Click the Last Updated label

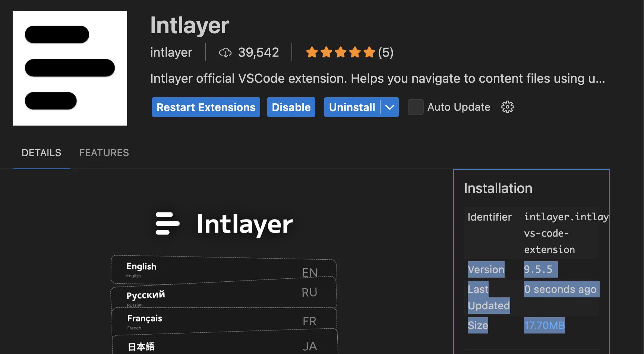click(489, 297)
